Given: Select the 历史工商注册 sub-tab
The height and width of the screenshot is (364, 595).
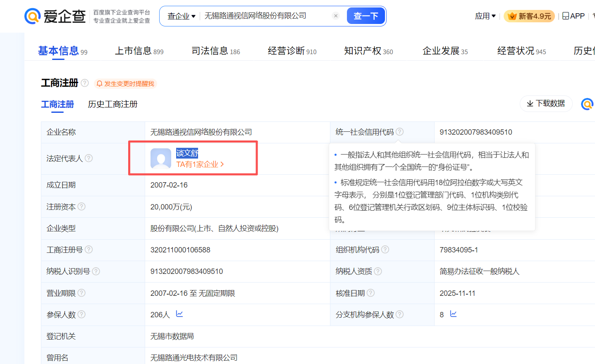Looking at the screenshot, I should point(112,104).
